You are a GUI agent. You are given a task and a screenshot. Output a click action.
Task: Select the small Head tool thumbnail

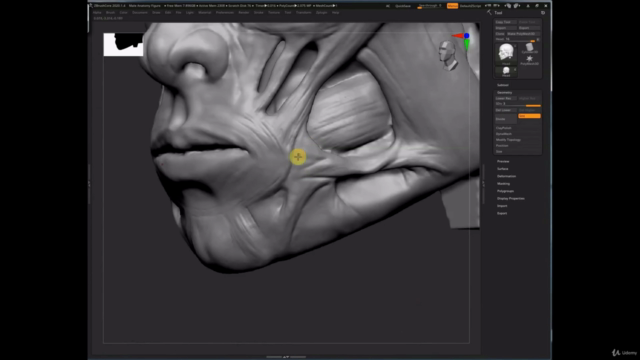coord(506,72)
